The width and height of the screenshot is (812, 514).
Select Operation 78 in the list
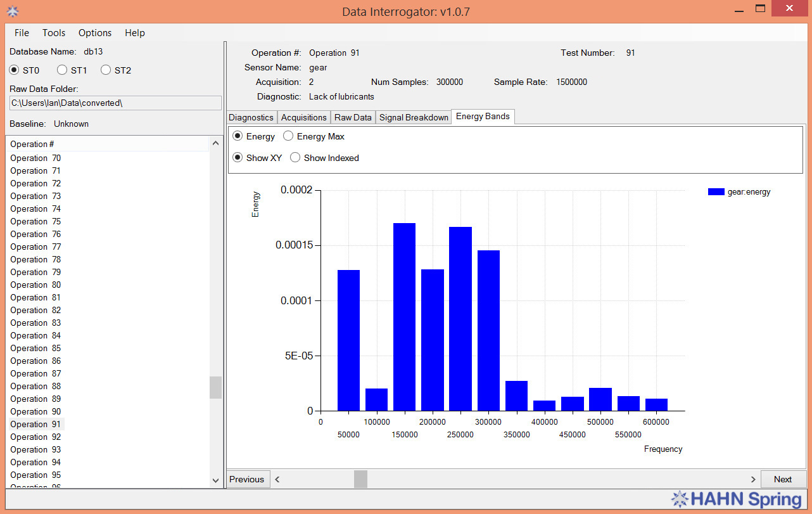point(35,259)
